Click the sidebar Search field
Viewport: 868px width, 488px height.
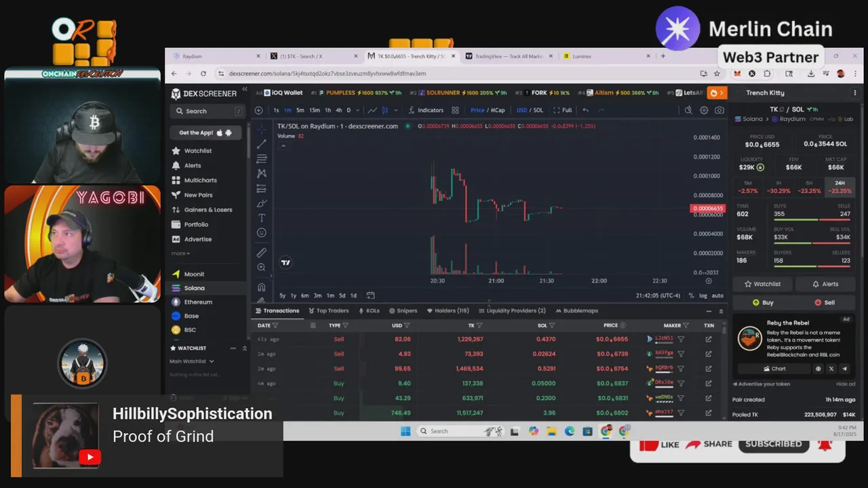pos(206,111)
